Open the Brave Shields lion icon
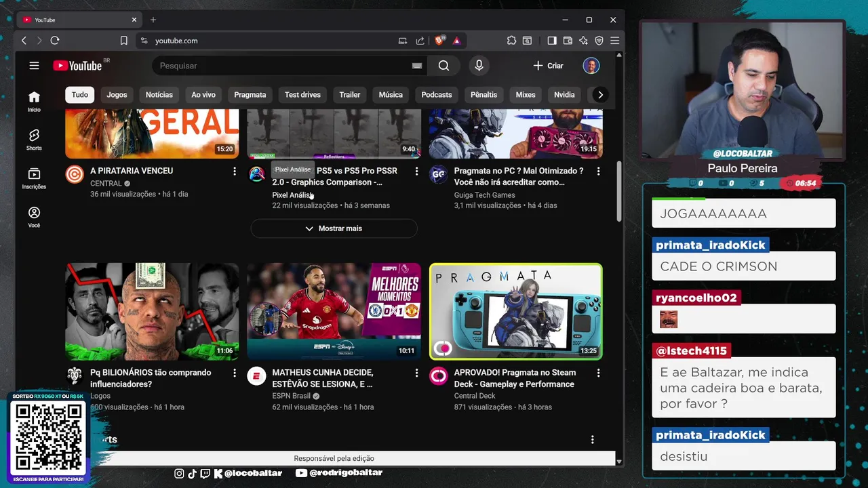This screenshot has width=868, height=488. tap(439, 41)
